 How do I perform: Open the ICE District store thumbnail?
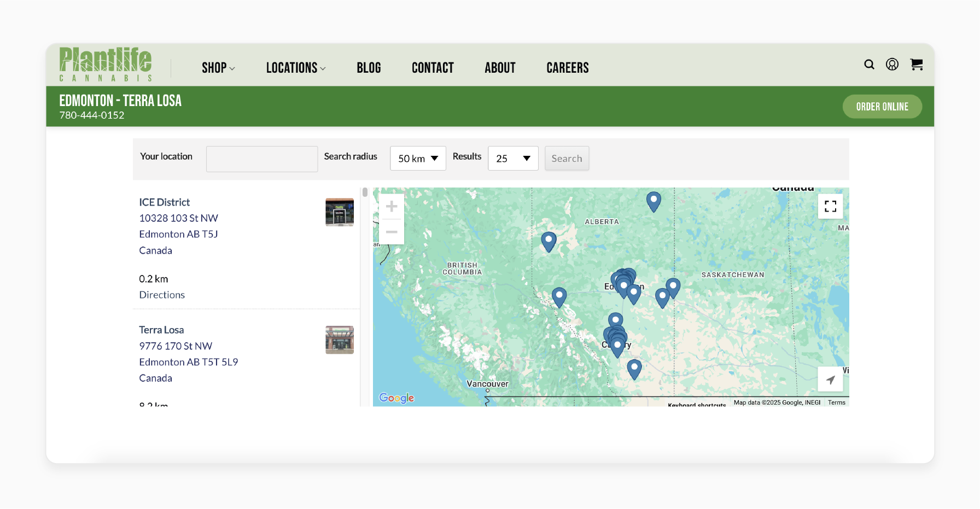(x=340, y=212)
